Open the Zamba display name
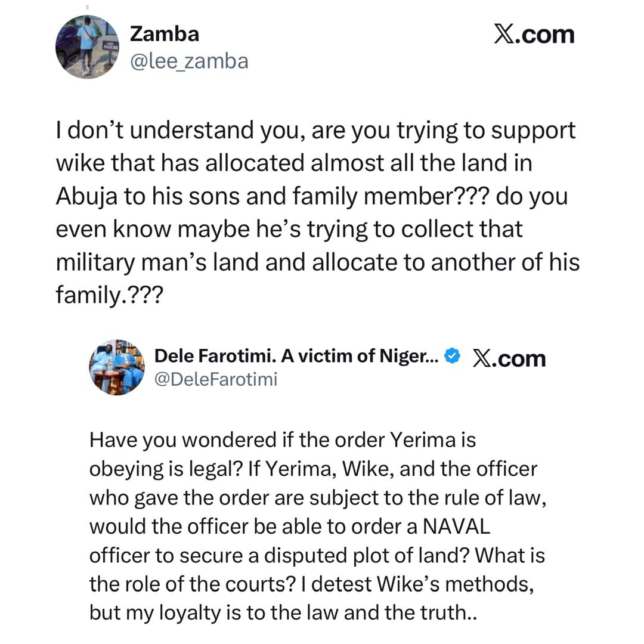The height and width of the screenshot is (644, 644). point(165,34)
